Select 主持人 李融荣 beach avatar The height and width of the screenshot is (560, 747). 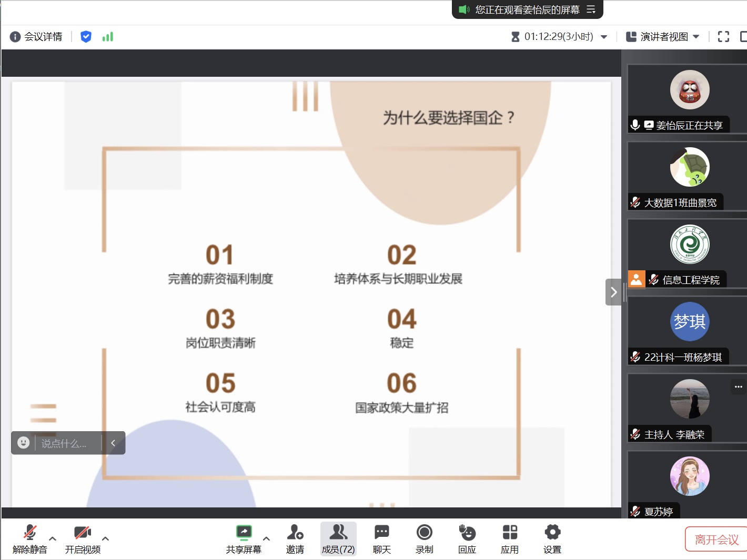point(690,399)
